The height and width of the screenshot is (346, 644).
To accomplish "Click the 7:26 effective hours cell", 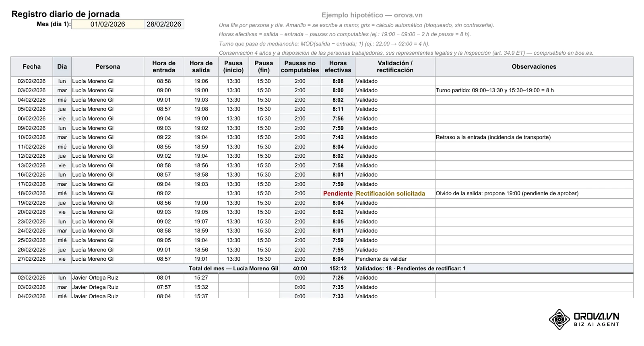I will (x=338, y=278).
